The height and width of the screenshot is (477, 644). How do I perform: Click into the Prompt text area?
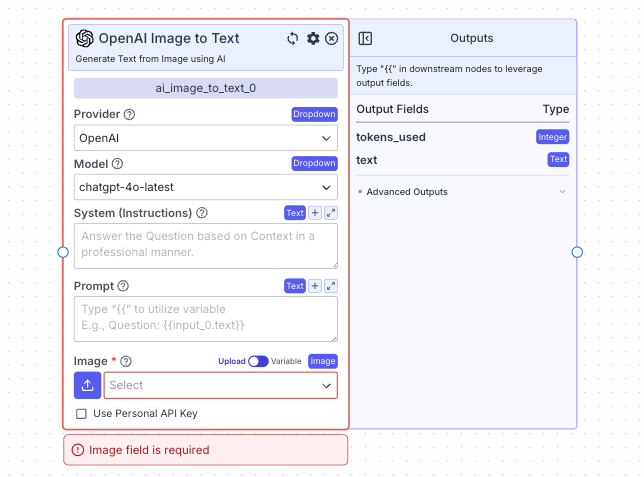tap(206, 319)
